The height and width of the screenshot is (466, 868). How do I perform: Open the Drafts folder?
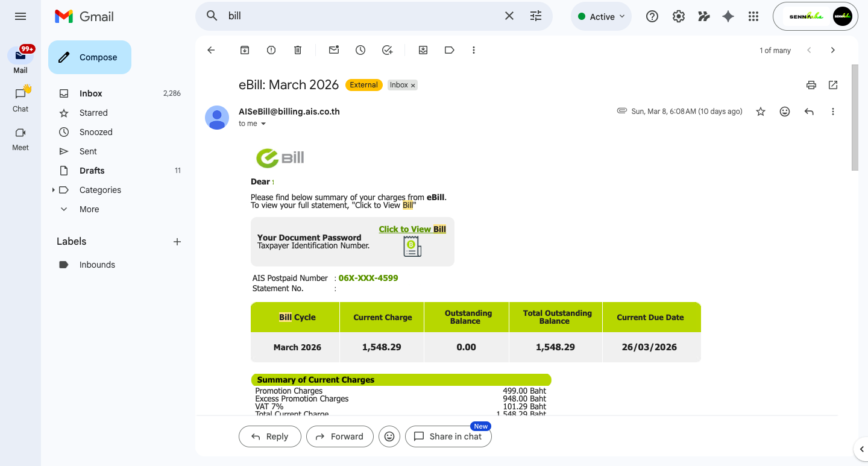(92, 171)
